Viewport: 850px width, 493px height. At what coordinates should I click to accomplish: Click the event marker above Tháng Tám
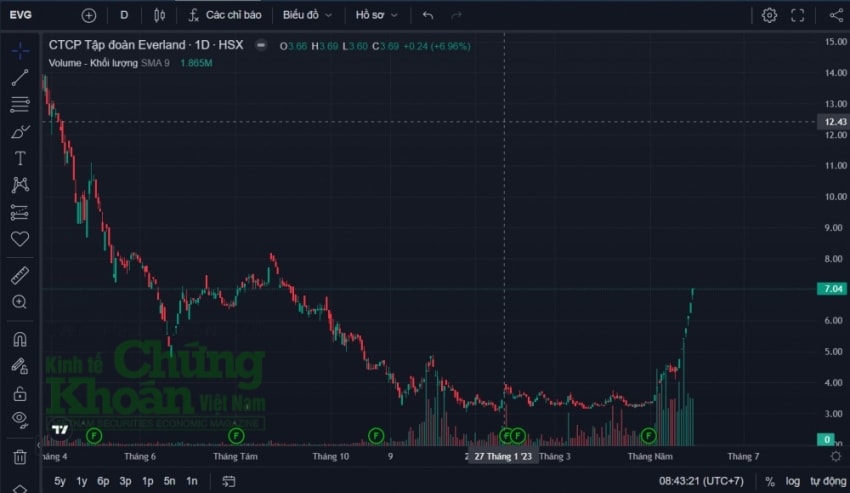(236, 436)
